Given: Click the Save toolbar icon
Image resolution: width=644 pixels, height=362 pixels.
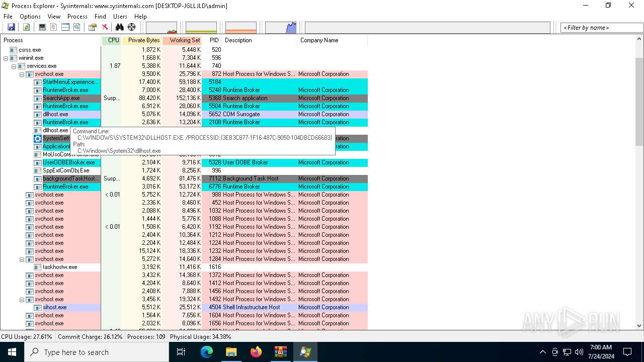Looking at the screenshot, I should pyautogui.click(x=11, y=27).
